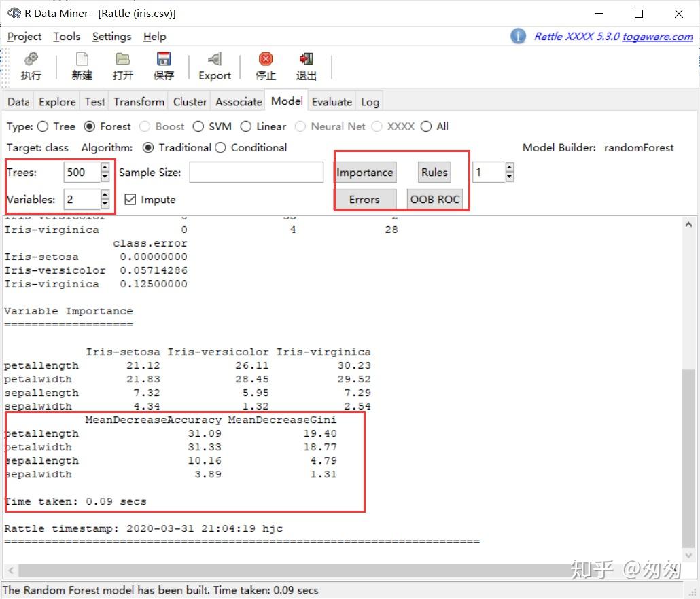Decrease the Variables count spinner
The height and width of the screenshot is (599, 700).
coord(105,204)
